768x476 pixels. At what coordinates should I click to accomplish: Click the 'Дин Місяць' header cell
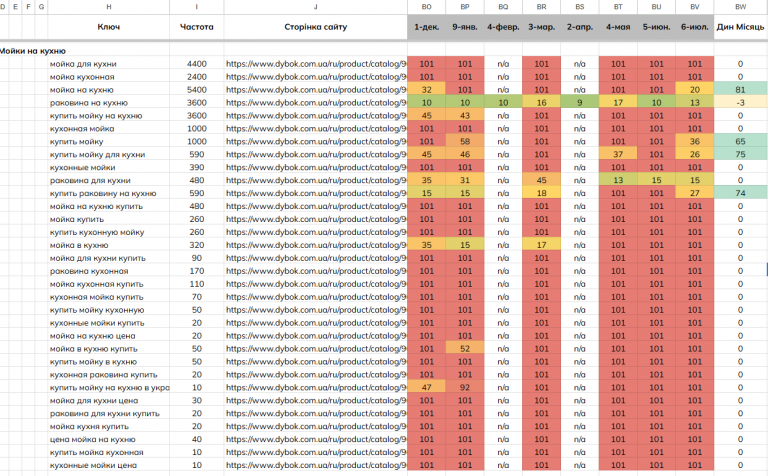[741, 27]
